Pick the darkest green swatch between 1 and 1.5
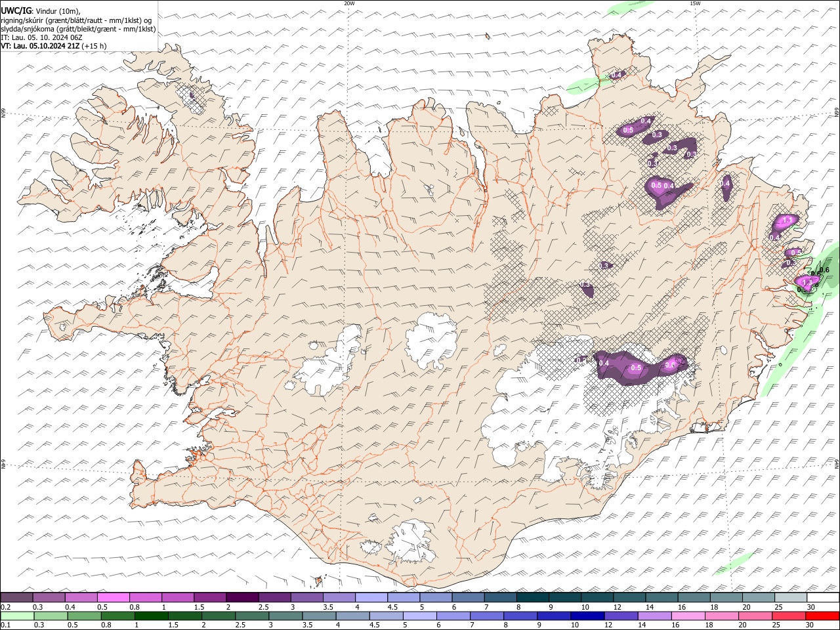The image size is (840, 630). (x=151, y=616)
